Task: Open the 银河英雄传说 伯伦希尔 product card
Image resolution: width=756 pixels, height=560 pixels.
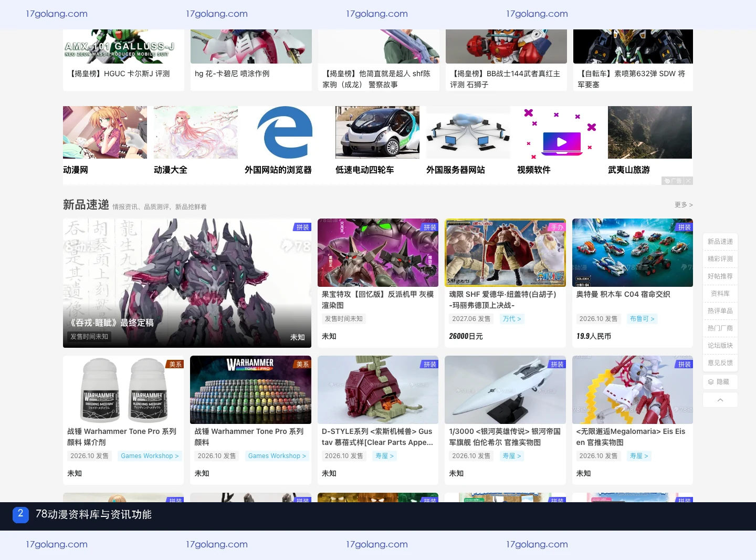Action: pos(505,420)
